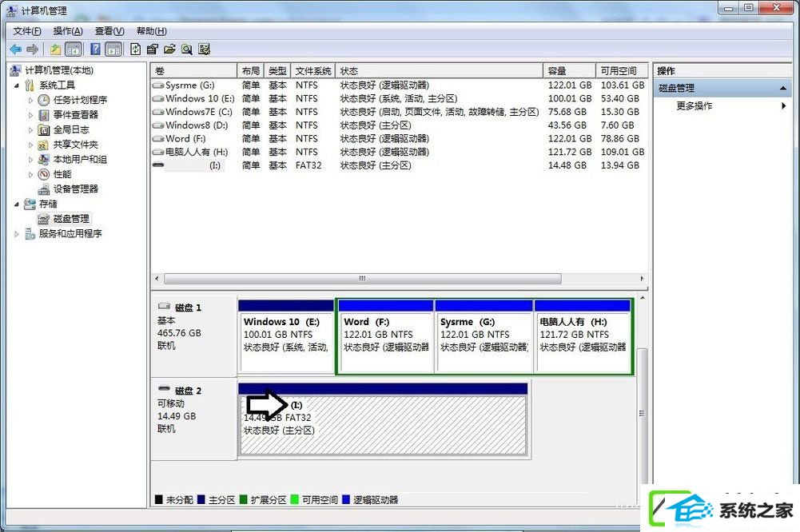Sort by the 布局 column header
This screenshot has width=800, height=532.
250,71
